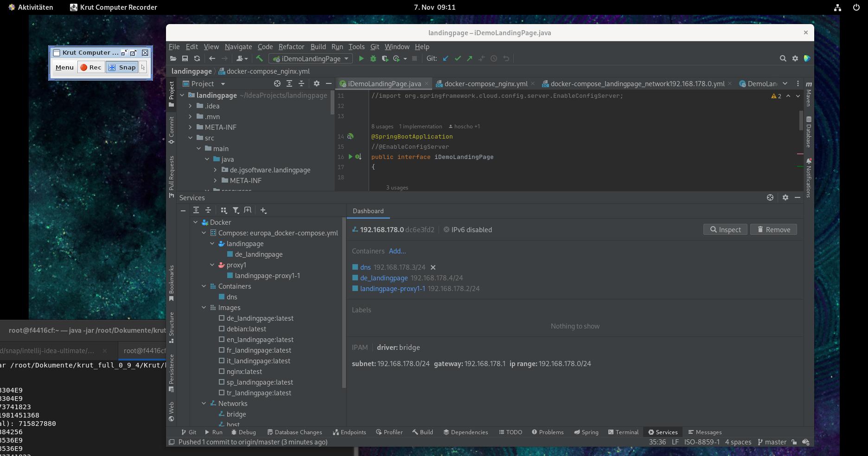
Task: Click the Krut Rec button
Action: (x=91, y=67)
